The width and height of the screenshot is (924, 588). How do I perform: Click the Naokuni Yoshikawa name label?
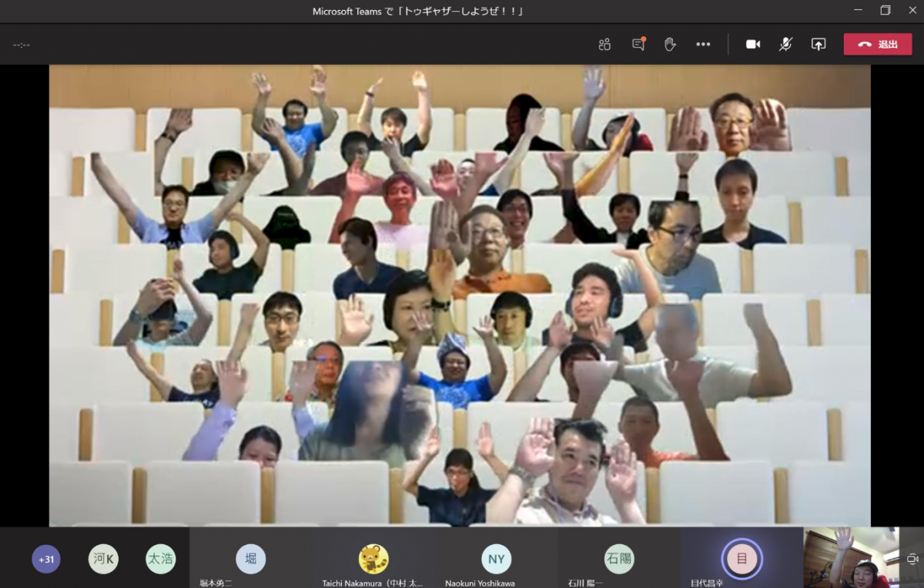tap(480, 583)
